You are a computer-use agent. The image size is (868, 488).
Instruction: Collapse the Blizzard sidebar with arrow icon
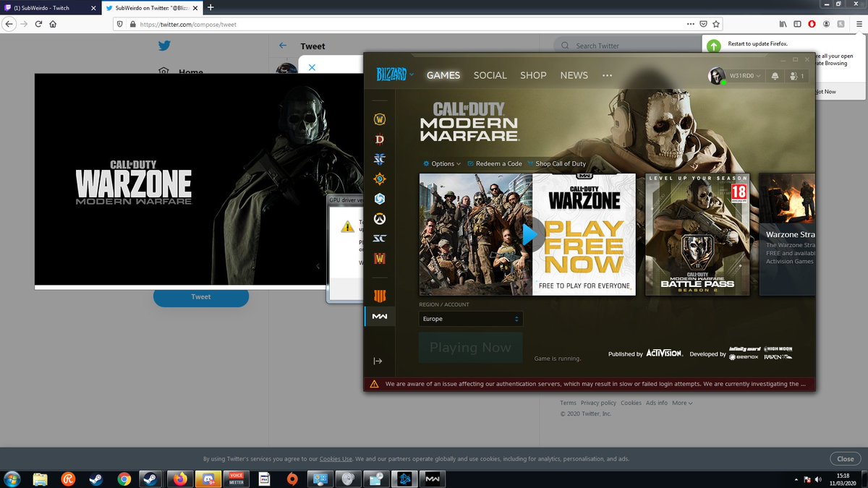coord(378,361)
